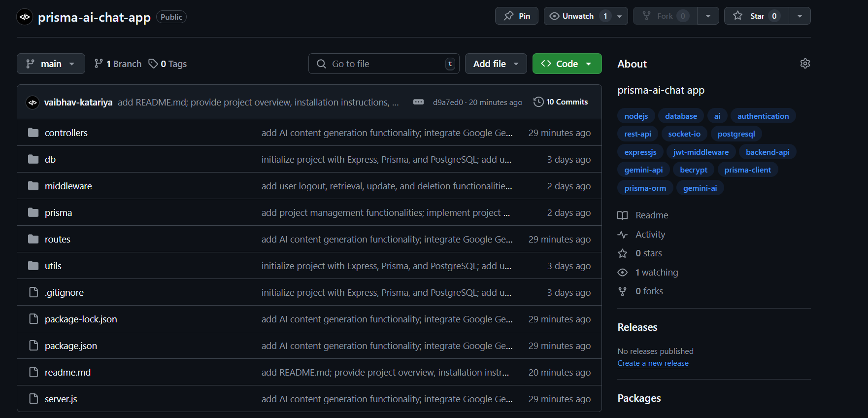Select the jwt-middleware topic tag
The height and width of the screenshot is (418, 868).
[701, 152]
